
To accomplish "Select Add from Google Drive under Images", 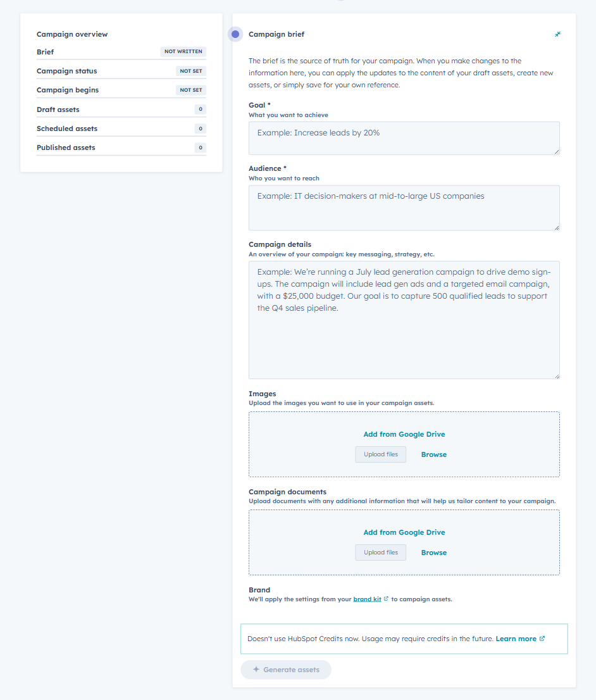I will pos(404,434).
